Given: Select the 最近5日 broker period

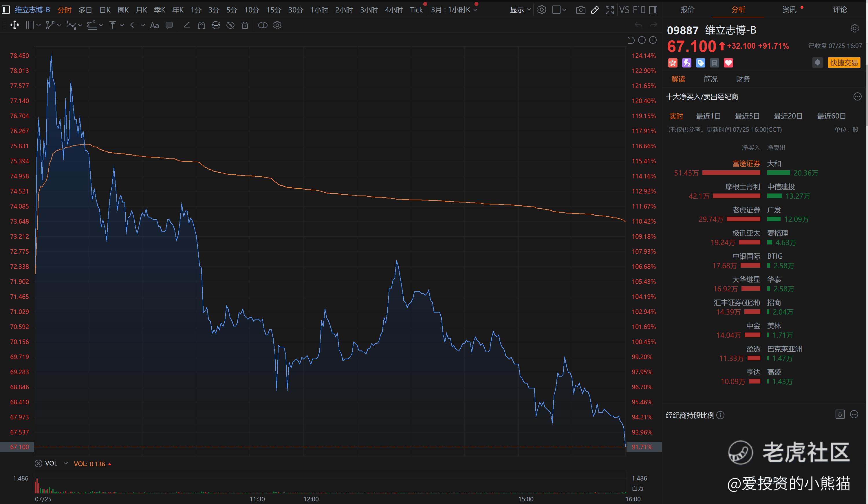Looking at the screenshot, I should coord(747,116).
